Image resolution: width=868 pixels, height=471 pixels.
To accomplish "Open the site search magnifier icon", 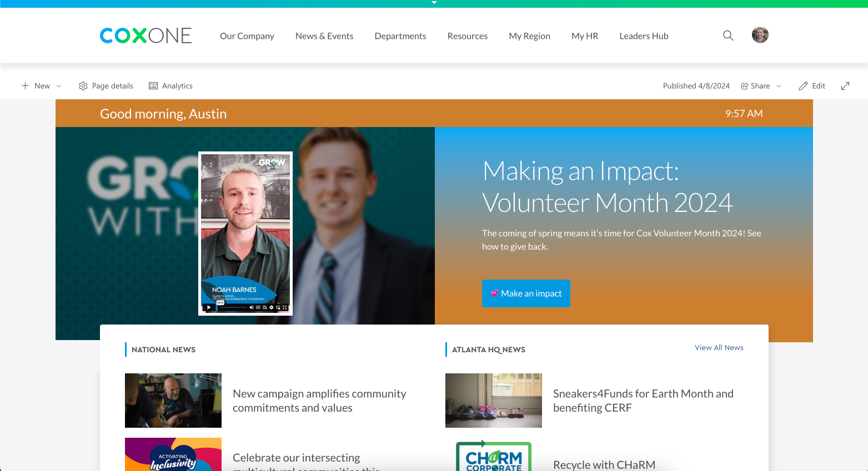I will pos(728,36).
